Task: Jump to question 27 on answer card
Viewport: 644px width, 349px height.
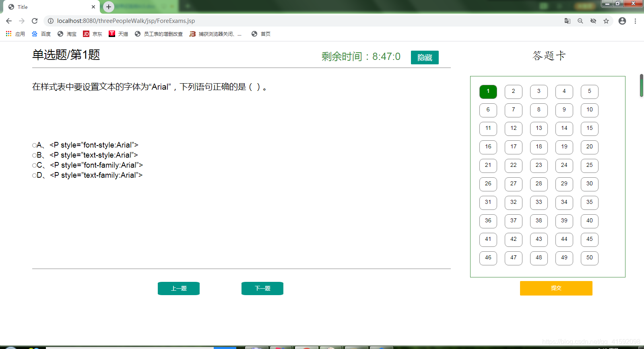Action: click(x=514, y=184)
